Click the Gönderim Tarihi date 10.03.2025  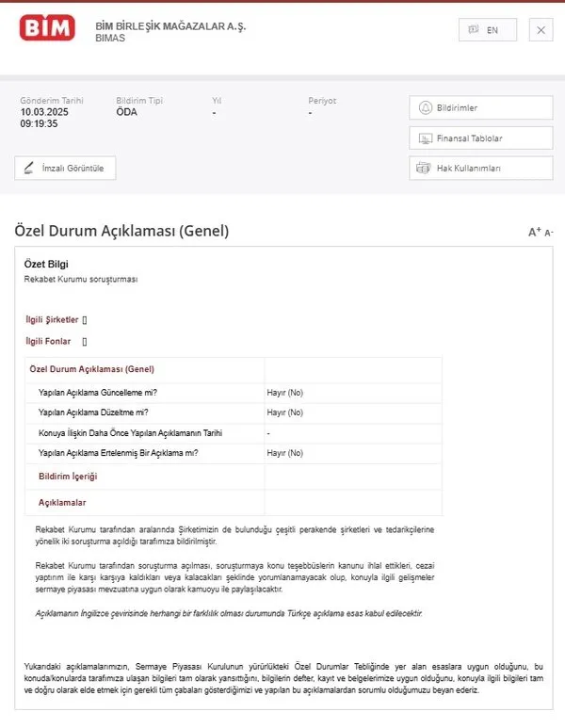pyautogui.click(x=45, y=111)
